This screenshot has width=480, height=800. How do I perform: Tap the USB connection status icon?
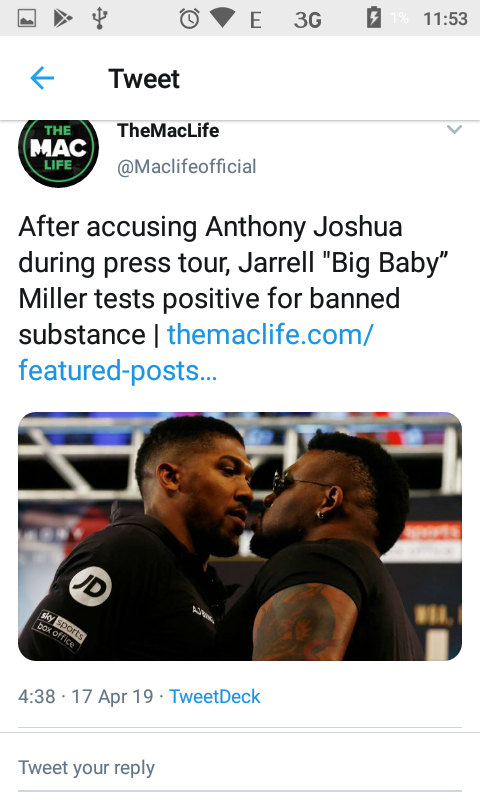[x=99, y=19]
